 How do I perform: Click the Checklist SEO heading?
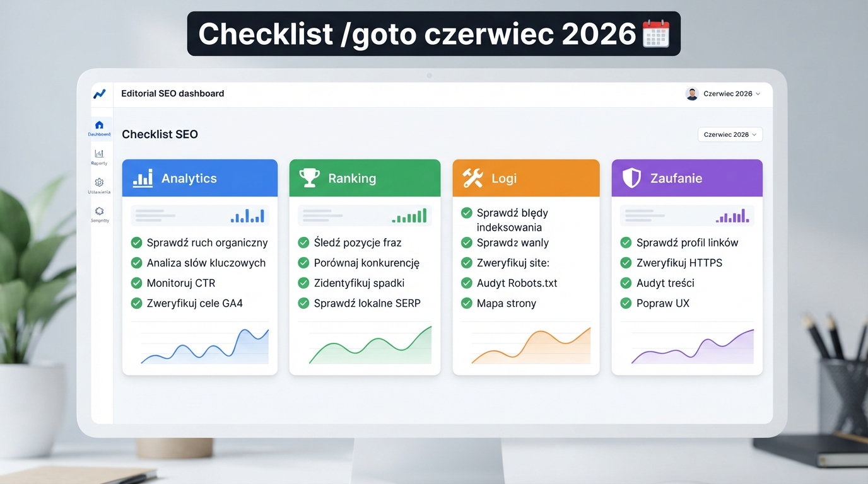point(160,134)
